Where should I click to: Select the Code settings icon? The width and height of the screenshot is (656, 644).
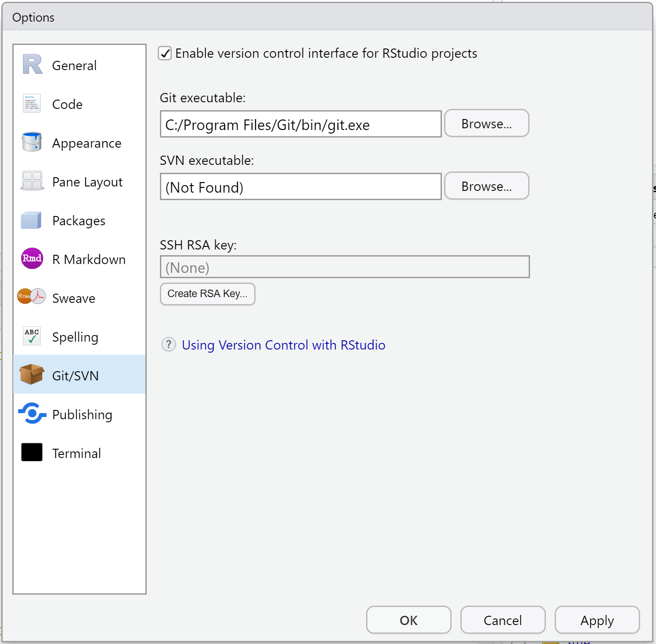coord(31,104)
